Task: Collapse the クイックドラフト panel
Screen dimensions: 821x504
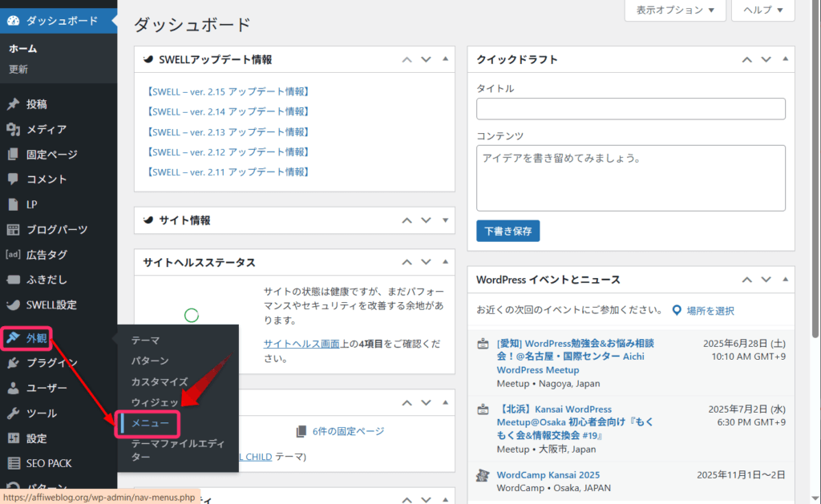Action: pyautogui.click(x=786, y=59)
